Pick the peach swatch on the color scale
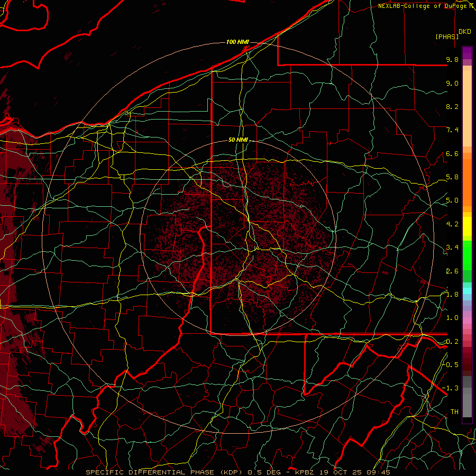This screenshot has height=476, width=476. tap(467, 108)
